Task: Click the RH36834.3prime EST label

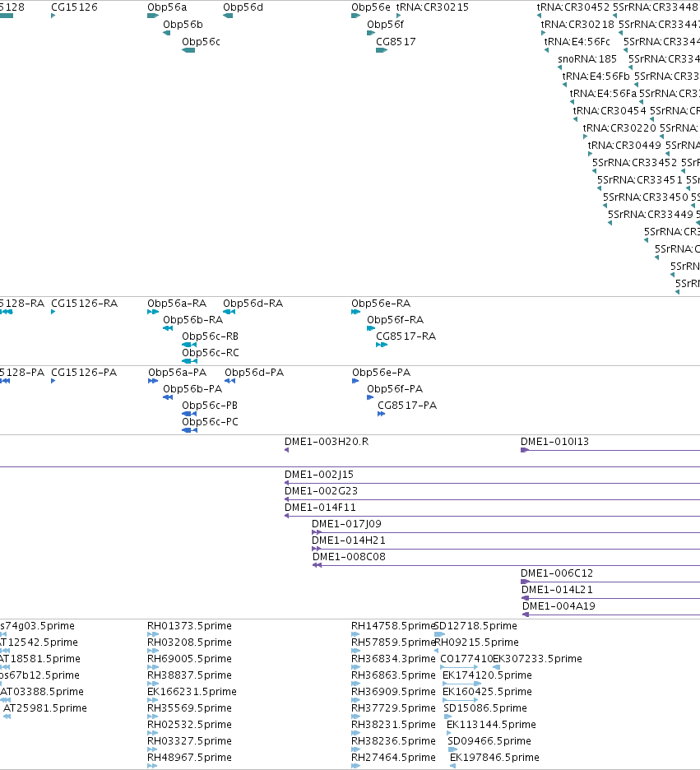Action: click(393, 658)
